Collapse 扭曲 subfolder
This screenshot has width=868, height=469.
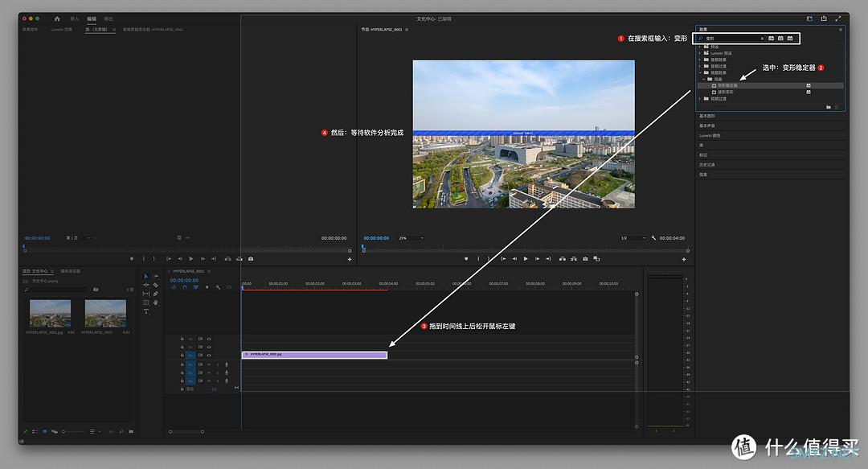coord(703,80)
